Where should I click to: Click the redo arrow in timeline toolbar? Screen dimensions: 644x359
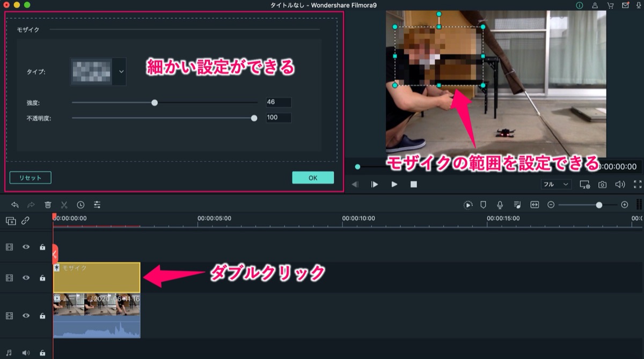31,204
